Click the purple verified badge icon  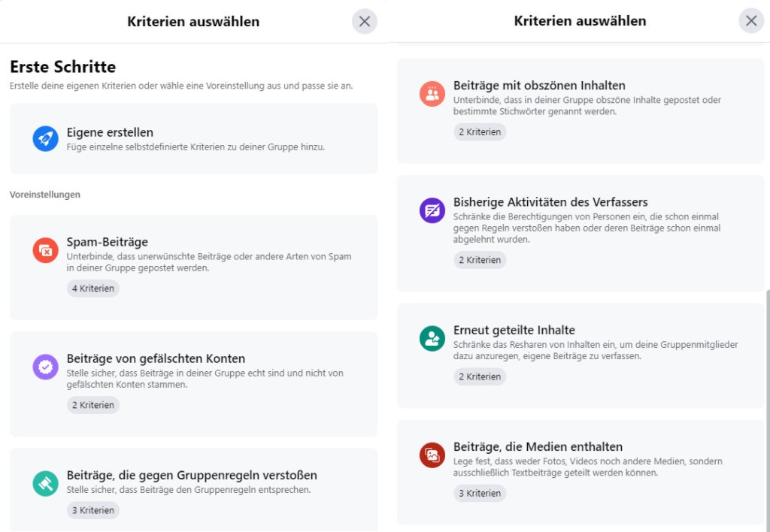45,367
